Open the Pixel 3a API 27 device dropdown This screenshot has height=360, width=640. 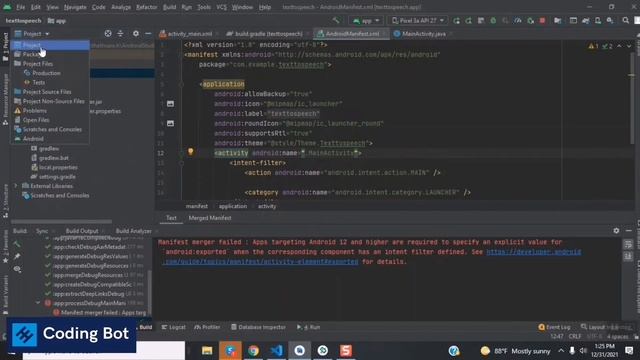pyautogui.click(x=418, y=20)
